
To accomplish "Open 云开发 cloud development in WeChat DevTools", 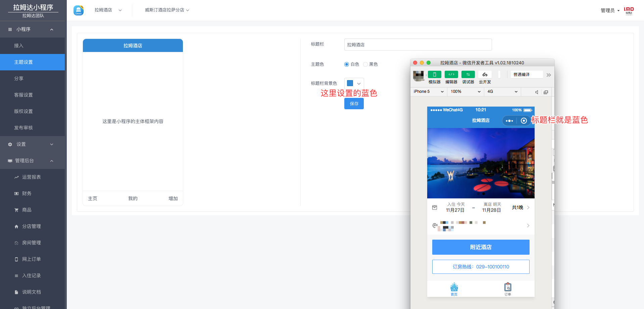I will (485, 74).
